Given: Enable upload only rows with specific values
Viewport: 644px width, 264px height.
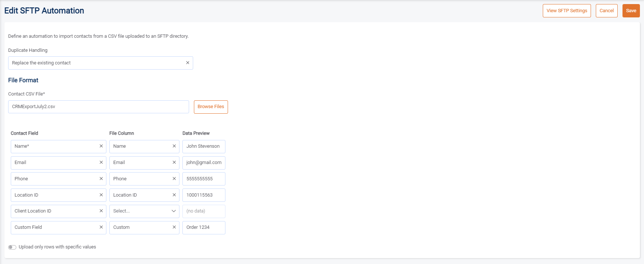Looking at the screenshot, I should pos(12,247).
